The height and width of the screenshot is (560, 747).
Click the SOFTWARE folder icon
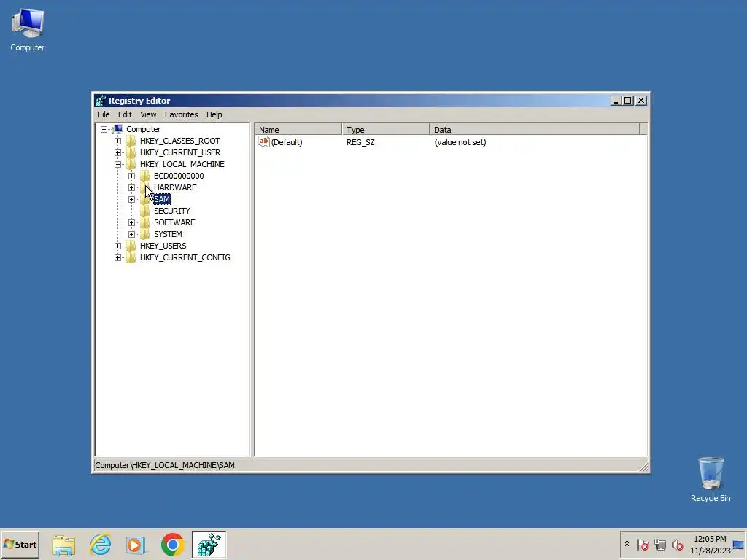tap(145, 222)
